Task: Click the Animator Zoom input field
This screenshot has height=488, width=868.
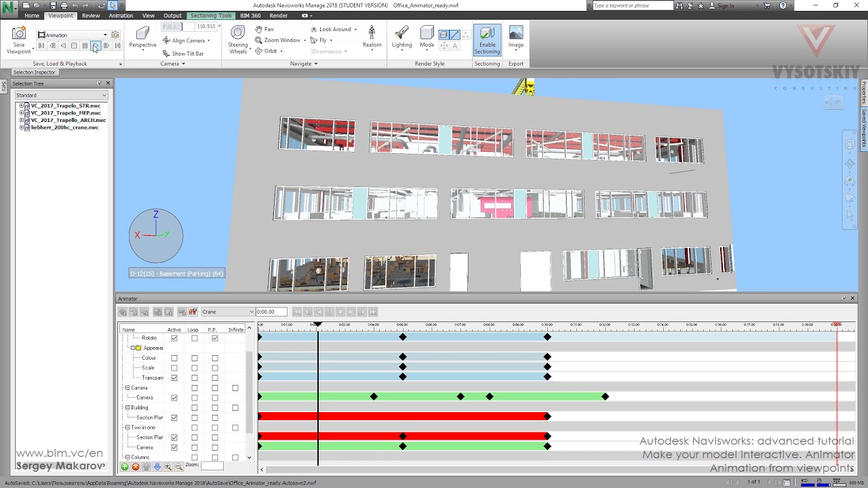Action: [x=212, y=466]
